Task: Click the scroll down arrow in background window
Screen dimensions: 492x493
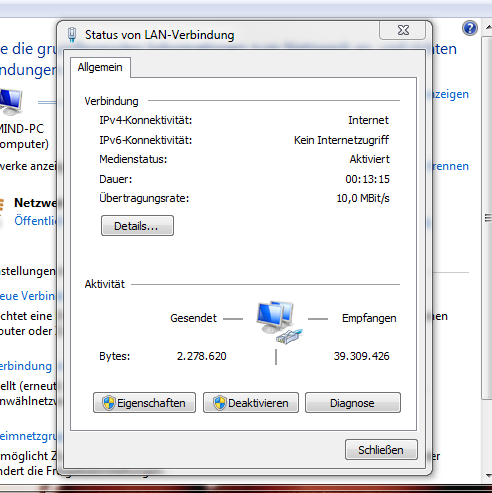Action: coord(488,476)
